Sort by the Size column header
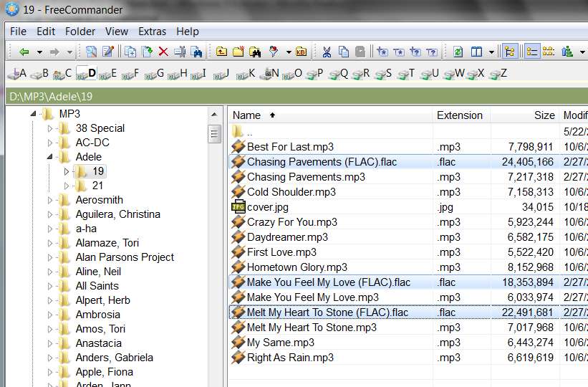This screenshot has height=387, width=588. tap(525, 115)
